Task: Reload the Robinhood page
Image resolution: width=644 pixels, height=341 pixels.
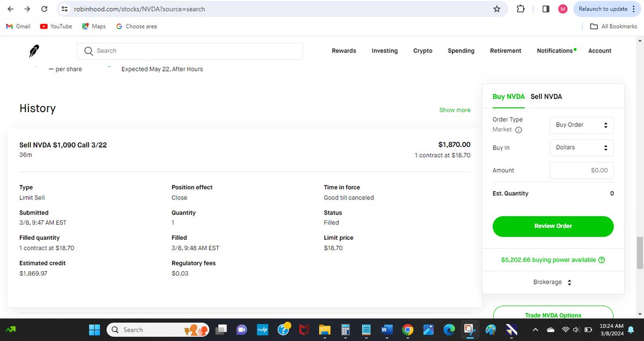Action: click(x=45, y=9)
